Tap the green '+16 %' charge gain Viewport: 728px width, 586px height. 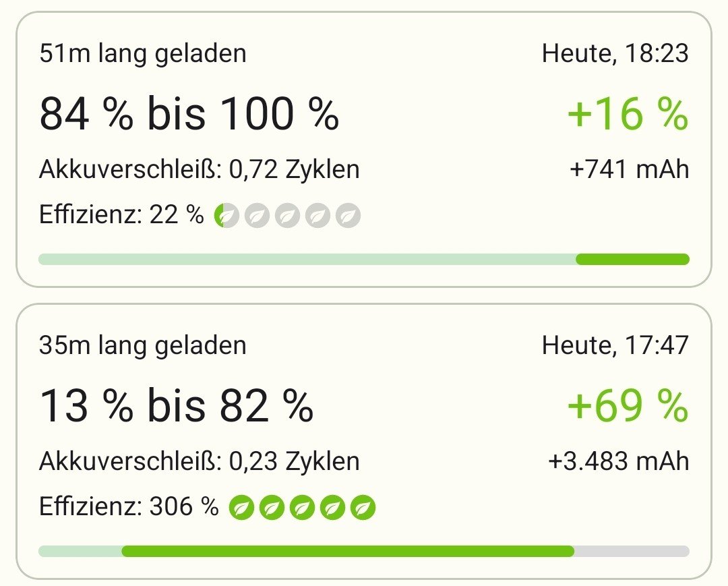[x=628, y=113]
